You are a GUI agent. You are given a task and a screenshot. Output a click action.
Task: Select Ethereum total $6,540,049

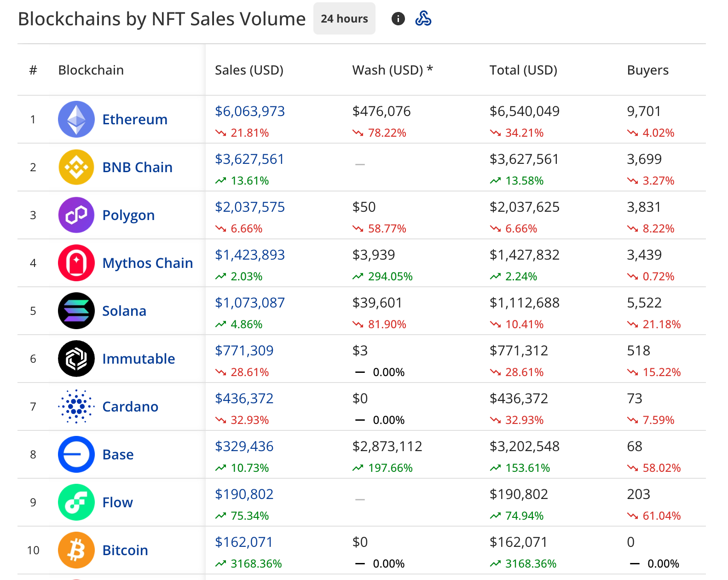(525, 111)
